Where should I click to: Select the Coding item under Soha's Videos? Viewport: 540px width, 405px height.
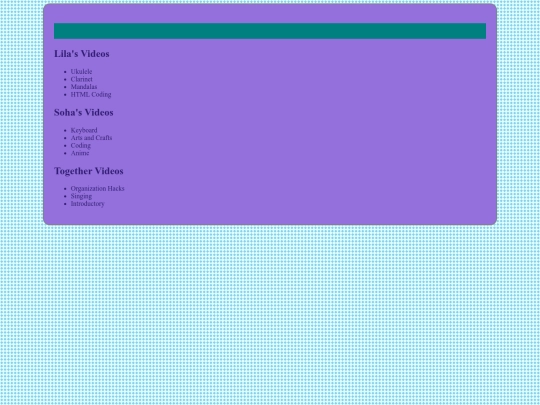[x=81, y=145]
